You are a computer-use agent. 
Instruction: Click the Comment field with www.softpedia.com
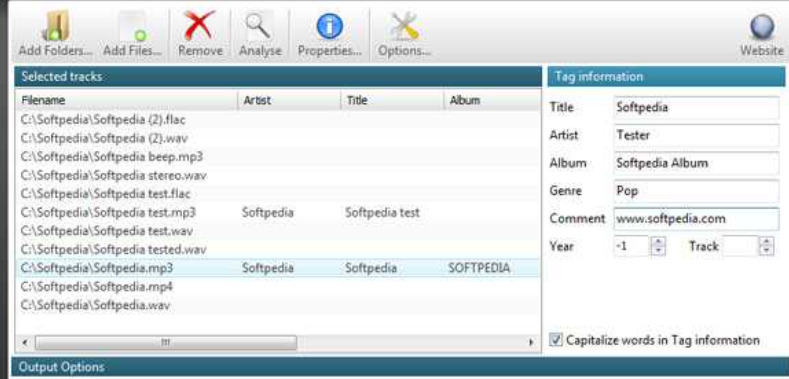click(x=696, y=219)
